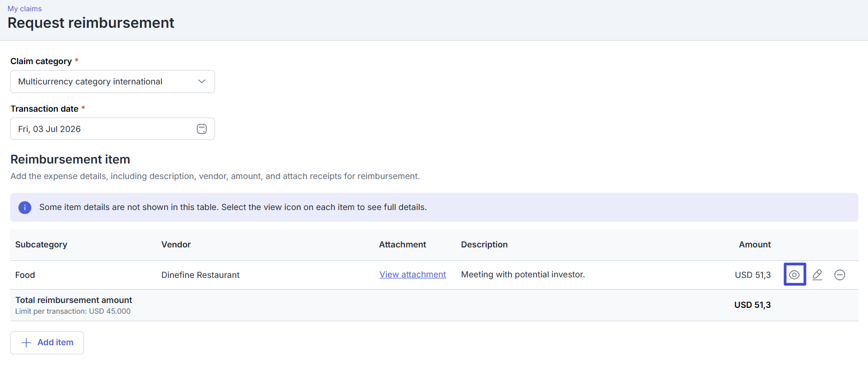Open the calendar picker icon
868x365 pixels.
[202, 129]
